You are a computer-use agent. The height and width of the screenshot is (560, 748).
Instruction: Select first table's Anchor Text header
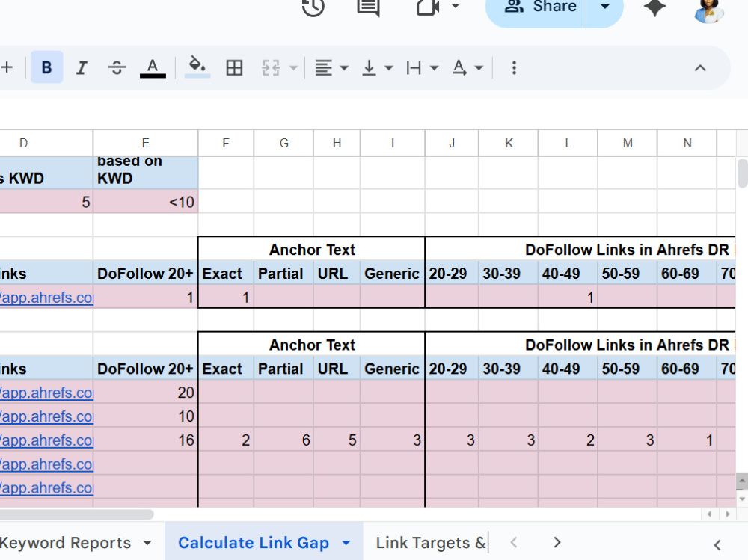[311, 250]
